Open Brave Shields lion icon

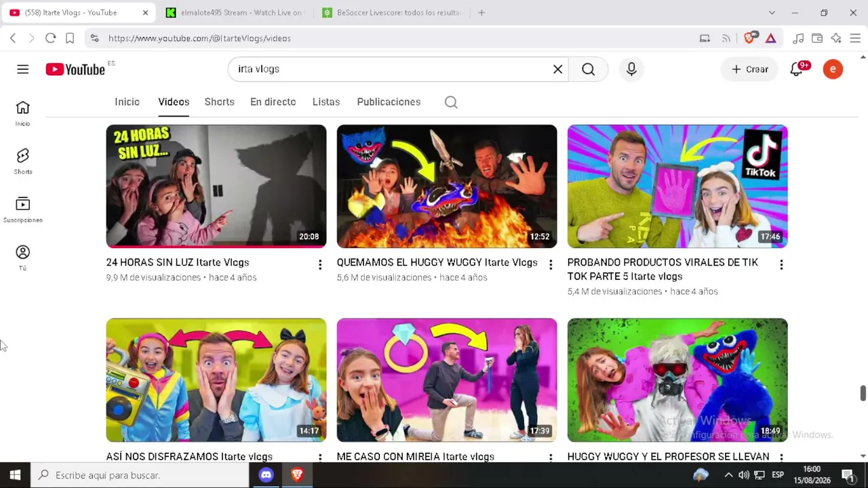[749, 39]
